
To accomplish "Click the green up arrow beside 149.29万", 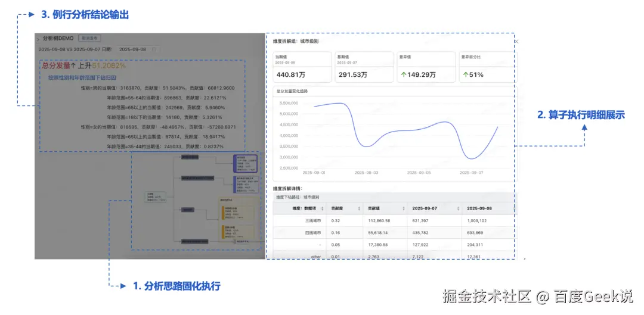I will pyautogui.click(x=404, y=75).
